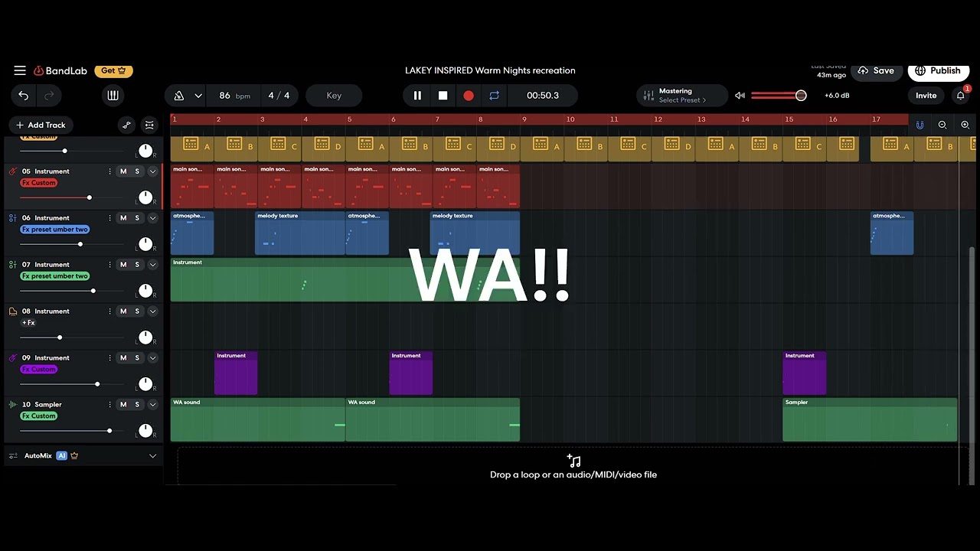
Task: Zoom in the timeline
Action: pyautogui.click(x=965, y=125)
